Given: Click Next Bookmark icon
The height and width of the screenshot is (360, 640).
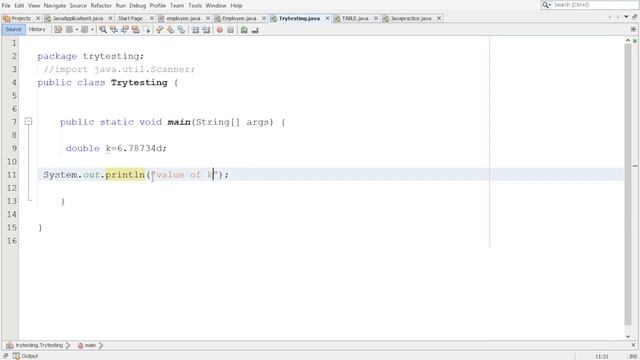Looking at the screenshot, I should (x=170, y=30).
